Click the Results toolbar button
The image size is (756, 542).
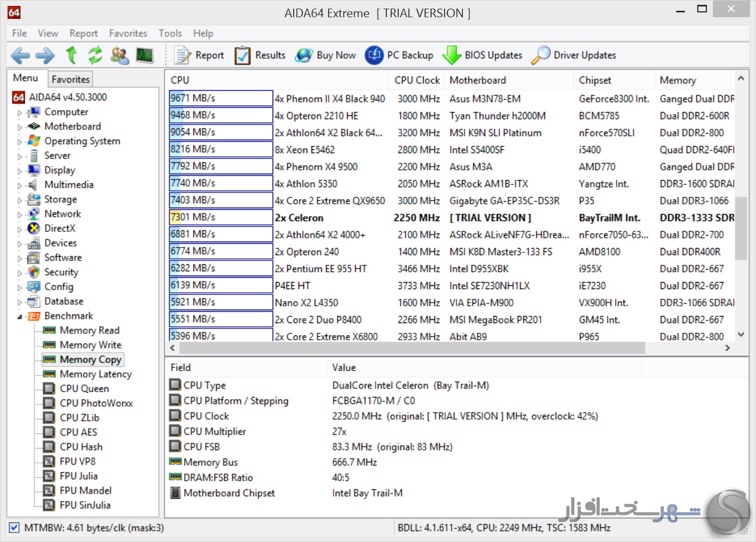(x=260, y=55)
